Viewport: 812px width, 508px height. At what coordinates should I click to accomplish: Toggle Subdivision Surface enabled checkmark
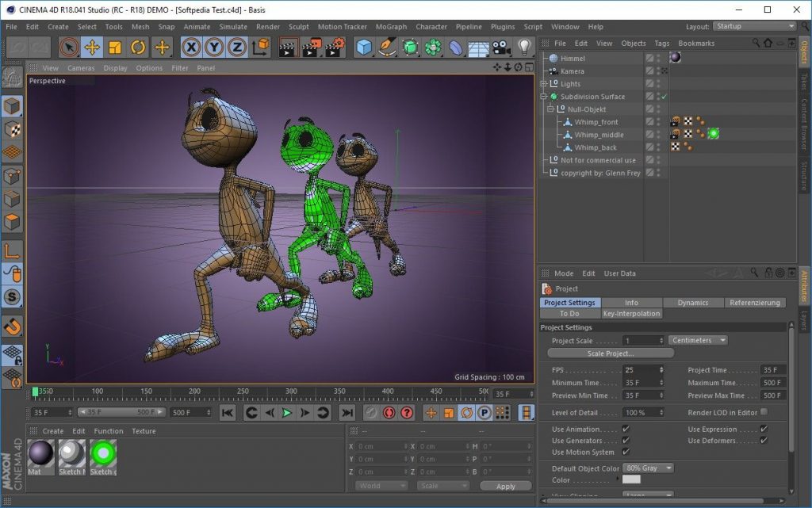[x=665, y=97]
